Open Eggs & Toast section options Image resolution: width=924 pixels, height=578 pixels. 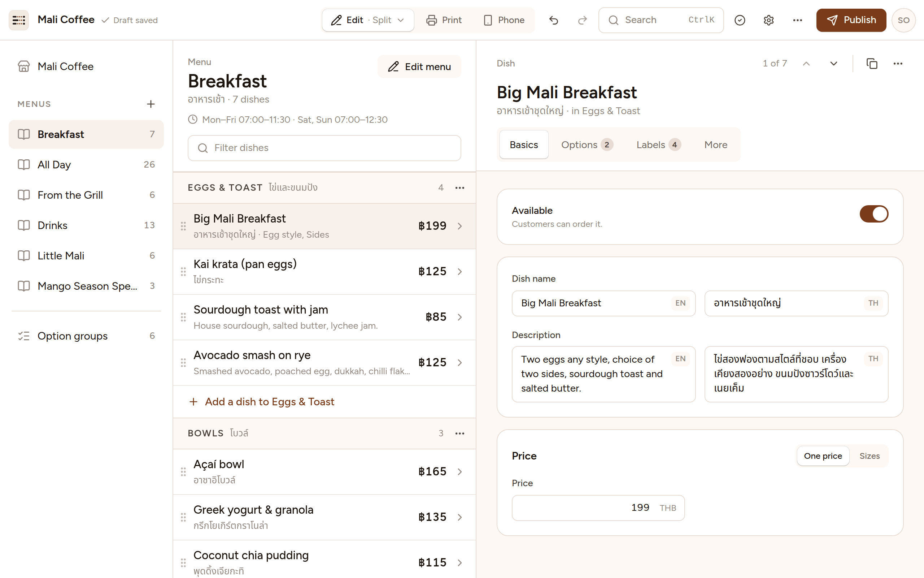[460, 188]
